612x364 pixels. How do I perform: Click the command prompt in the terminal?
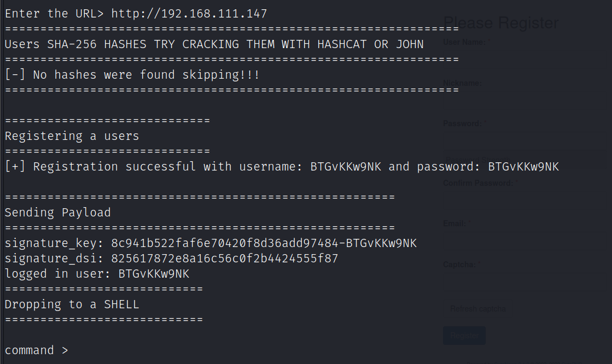pos(36,350)
